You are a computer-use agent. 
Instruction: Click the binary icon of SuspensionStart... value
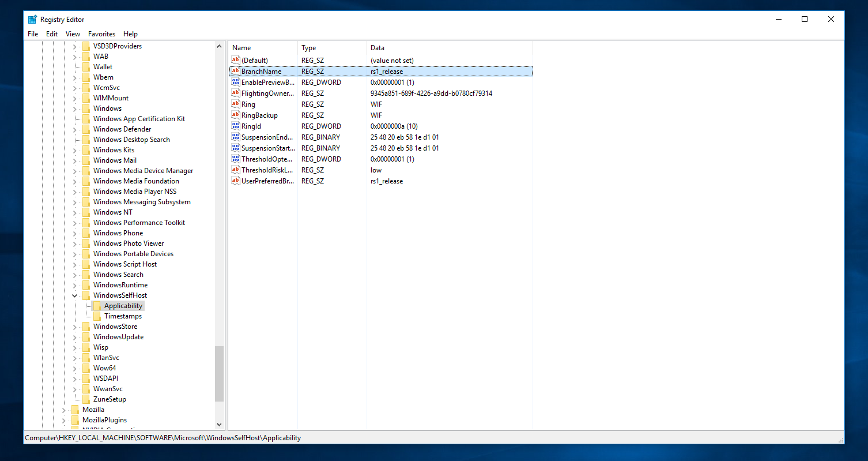[x=235, y=148]
